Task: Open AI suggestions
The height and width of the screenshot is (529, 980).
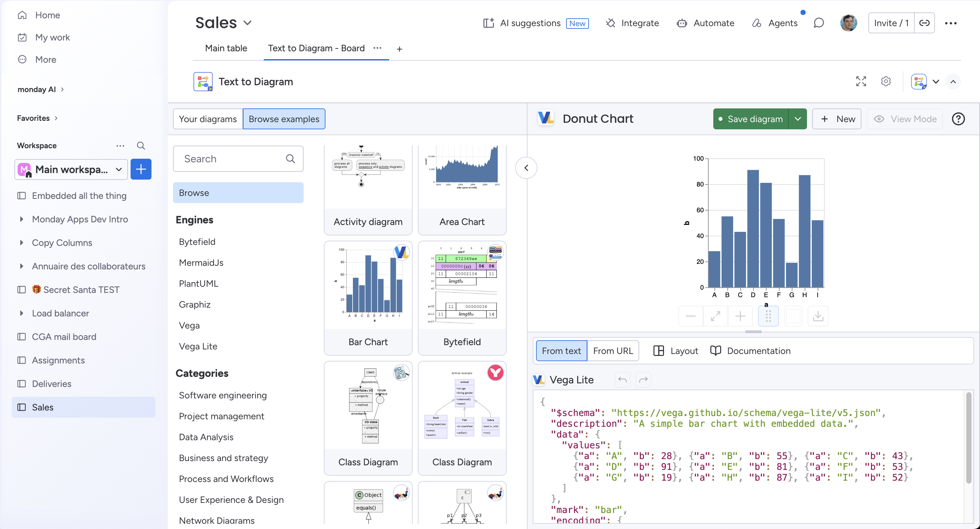Action: [x=536, y=23]
